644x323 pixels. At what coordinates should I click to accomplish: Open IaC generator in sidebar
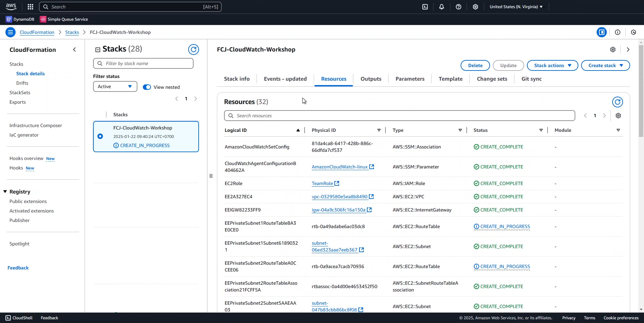point(24,135)
